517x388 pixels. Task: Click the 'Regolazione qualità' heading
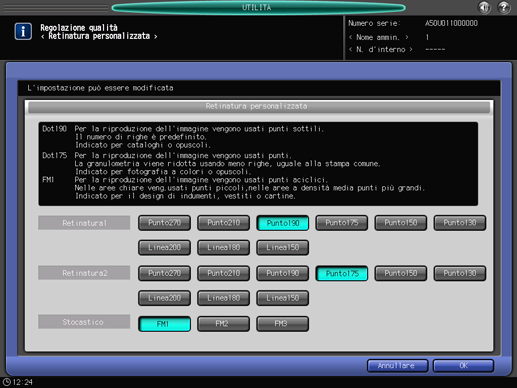pyautogui.click(x=79, y=28)
